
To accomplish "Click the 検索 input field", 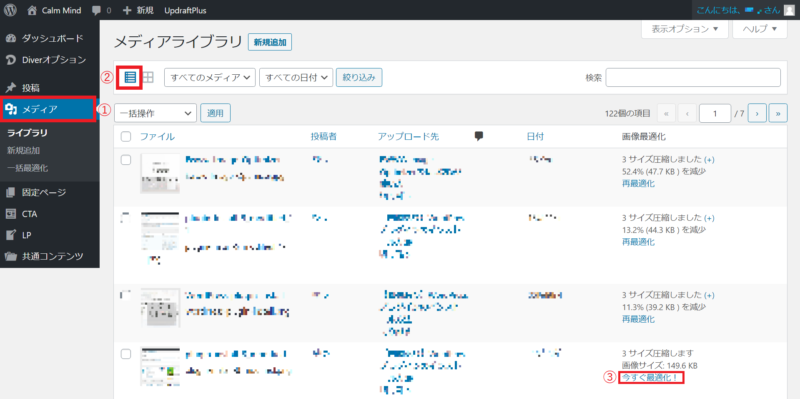I will 693,78.
